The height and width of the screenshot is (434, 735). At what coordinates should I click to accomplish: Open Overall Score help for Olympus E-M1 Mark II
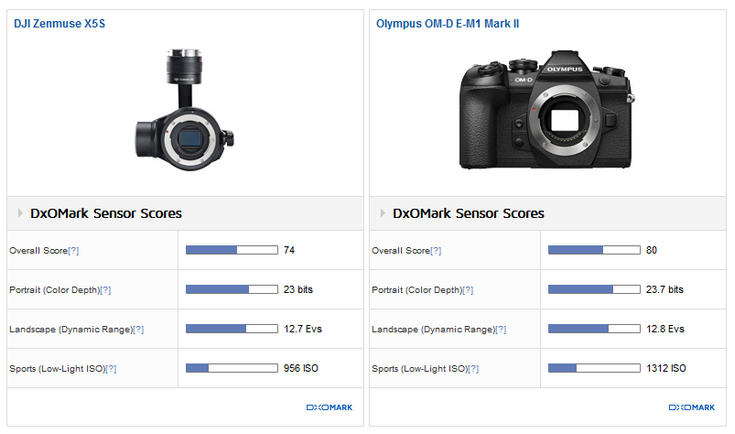[434, 250]
